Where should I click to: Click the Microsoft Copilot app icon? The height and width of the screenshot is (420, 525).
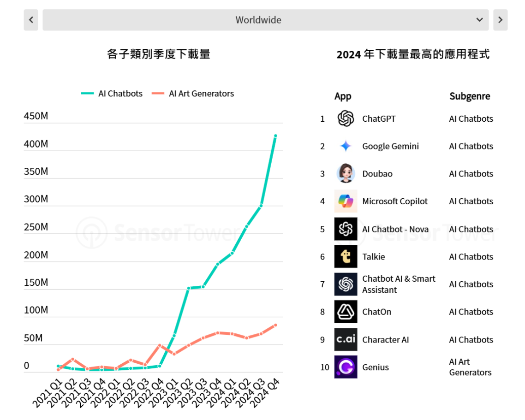tap(346, 201)
